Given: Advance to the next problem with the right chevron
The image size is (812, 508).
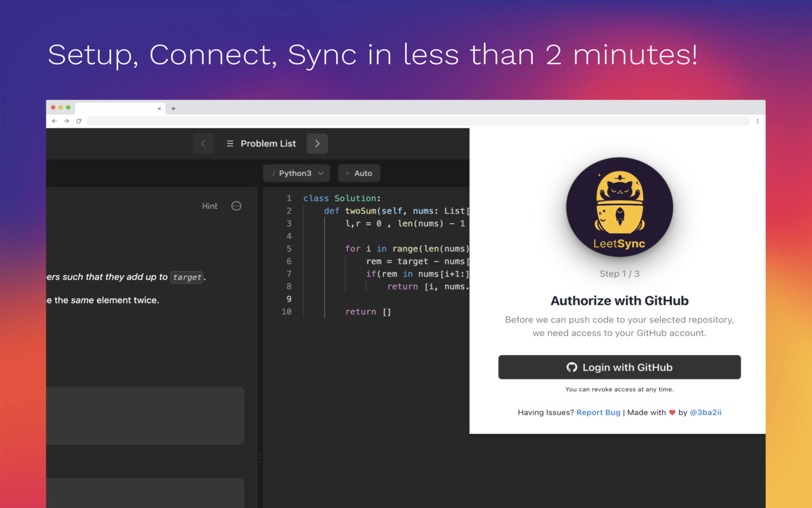Looking at the screenshot, I should pyautogui.click(x=317, y=143).
